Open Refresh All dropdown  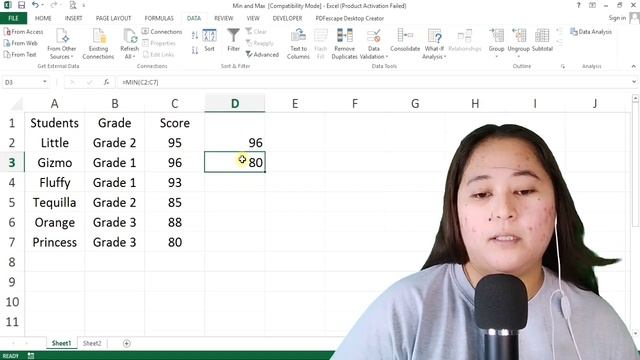[129, 44]
